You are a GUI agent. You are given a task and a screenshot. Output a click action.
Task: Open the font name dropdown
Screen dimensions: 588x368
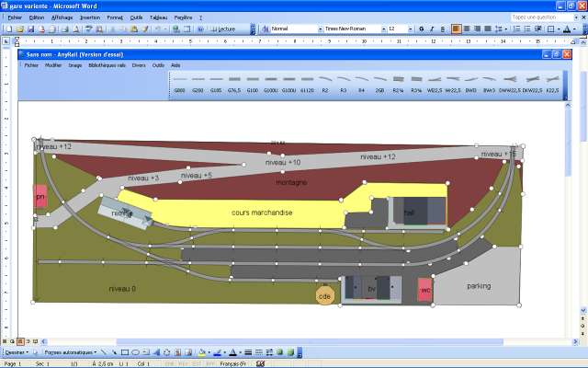click(384, 29)
